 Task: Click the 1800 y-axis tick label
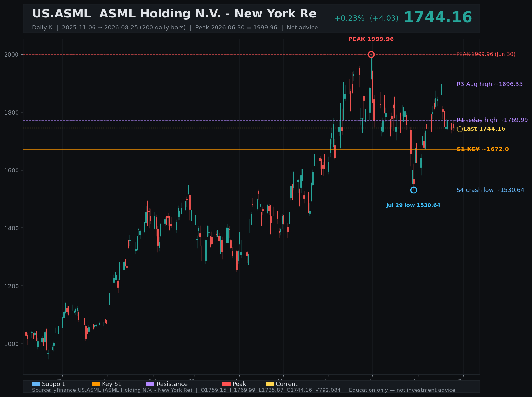coord(12,112)
